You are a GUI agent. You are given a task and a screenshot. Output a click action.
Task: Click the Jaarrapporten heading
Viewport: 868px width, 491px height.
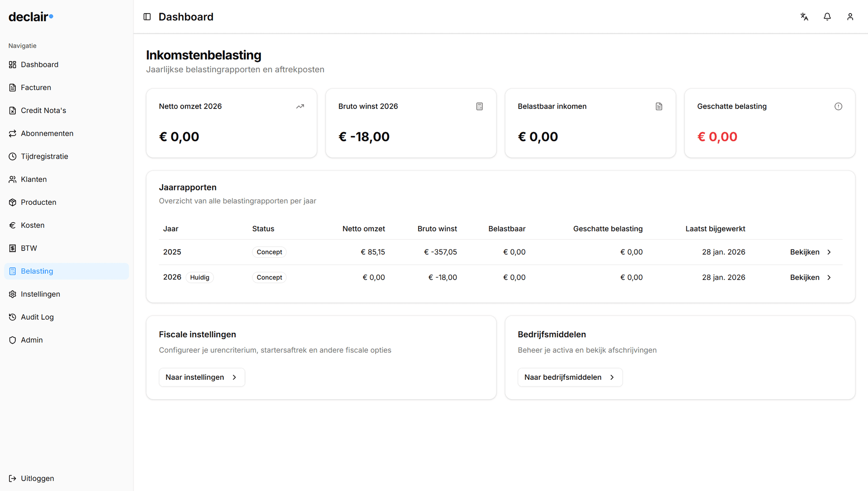pyautogui.click(x=188, y=188)
